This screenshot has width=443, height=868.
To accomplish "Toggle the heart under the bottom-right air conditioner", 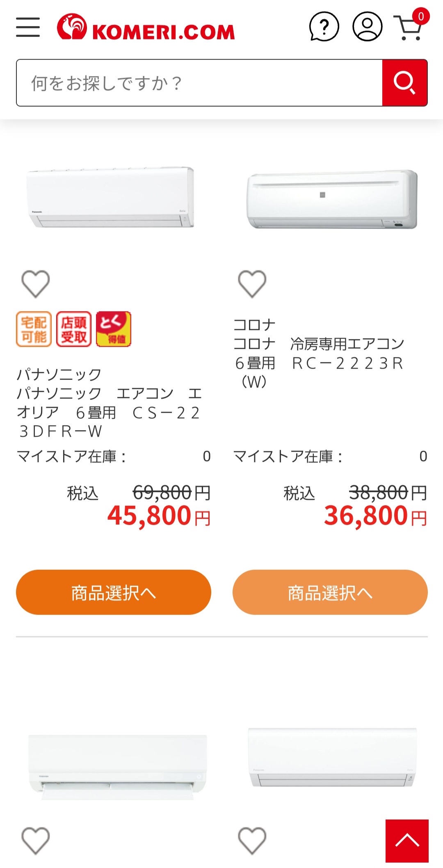I will 252,841.
